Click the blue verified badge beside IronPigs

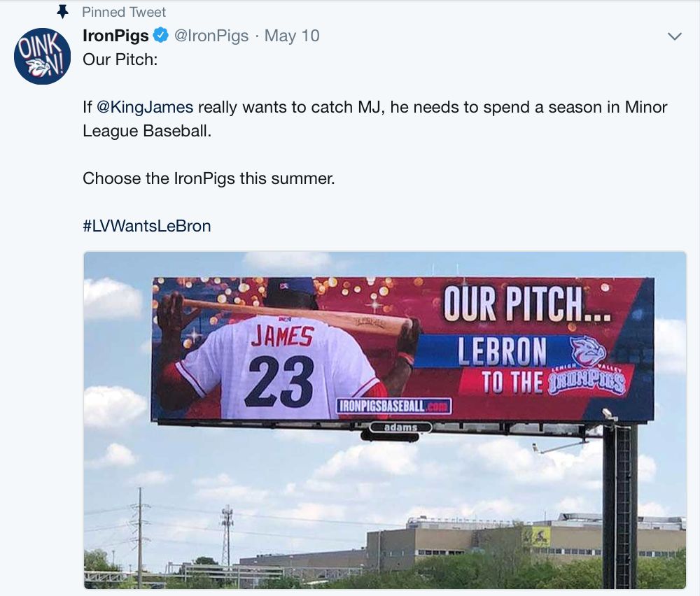[161, 36]
